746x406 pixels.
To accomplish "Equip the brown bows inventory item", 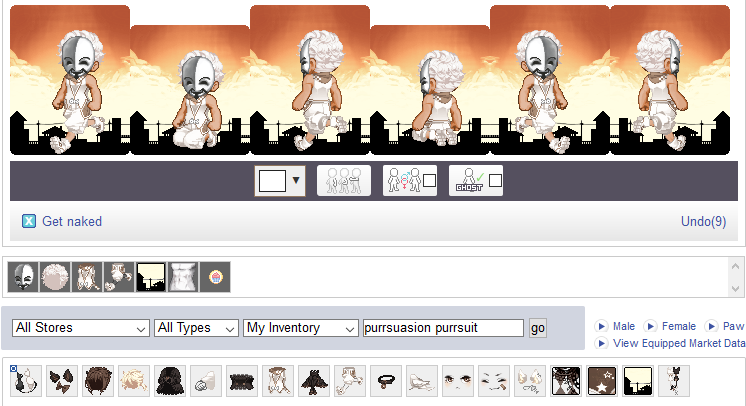I will click(x=62, y=381).
